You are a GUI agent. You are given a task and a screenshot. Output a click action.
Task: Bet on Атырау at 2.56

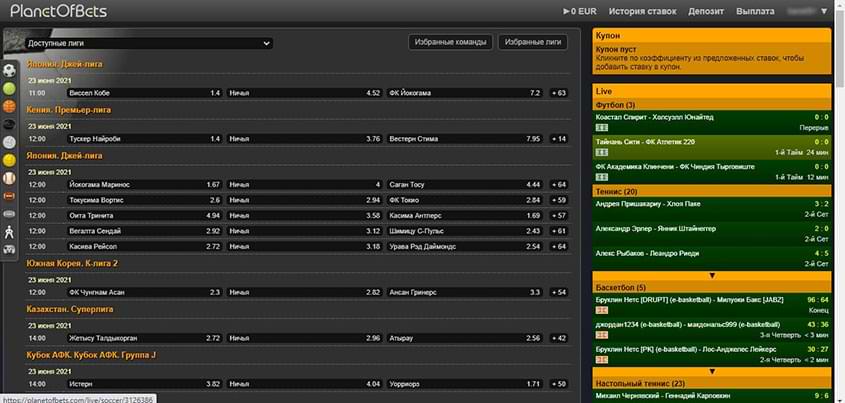pos(465,338)
